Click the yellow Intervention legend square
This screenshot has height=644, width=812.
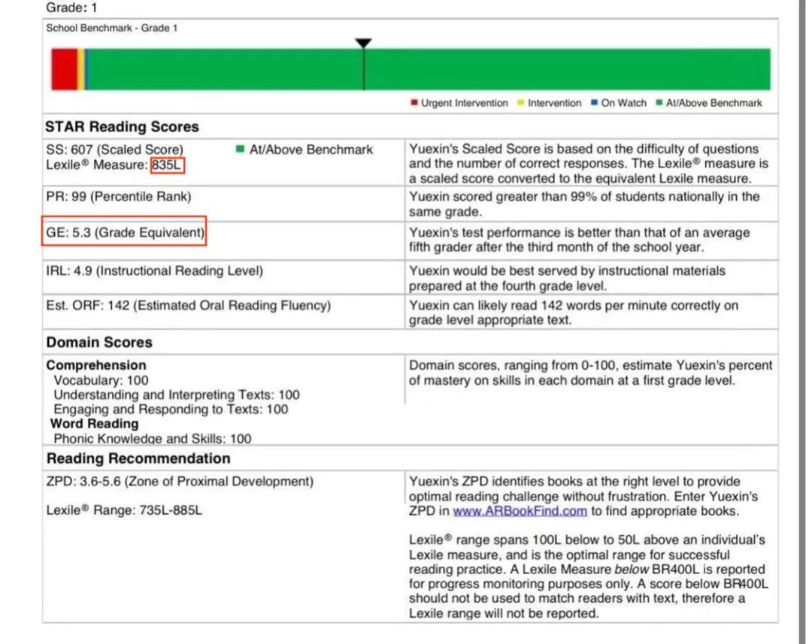(520, 103)
